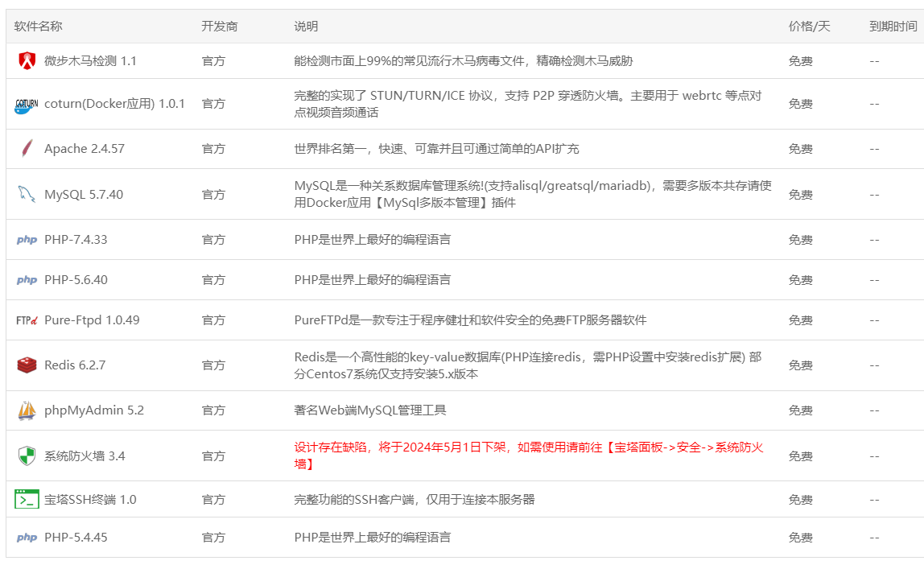Image resolution: width=924 pixels, height=569 pixels.
Task: Click the 开发商 column header
Action: 220,26
